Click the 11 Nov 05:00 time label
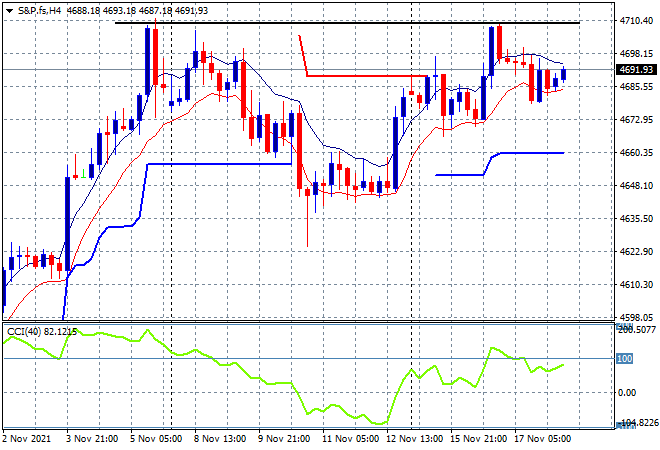This screenshot has height=450, width=660. (351, 439)
